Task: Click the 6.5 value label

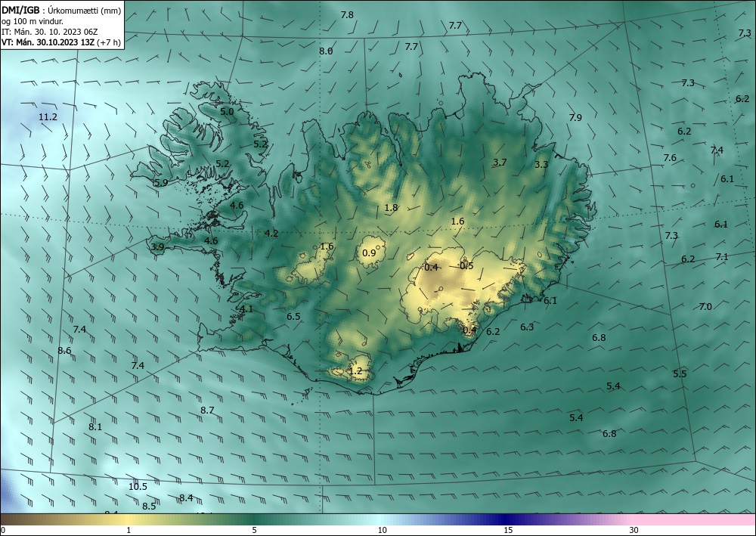Action: point(293,317)
